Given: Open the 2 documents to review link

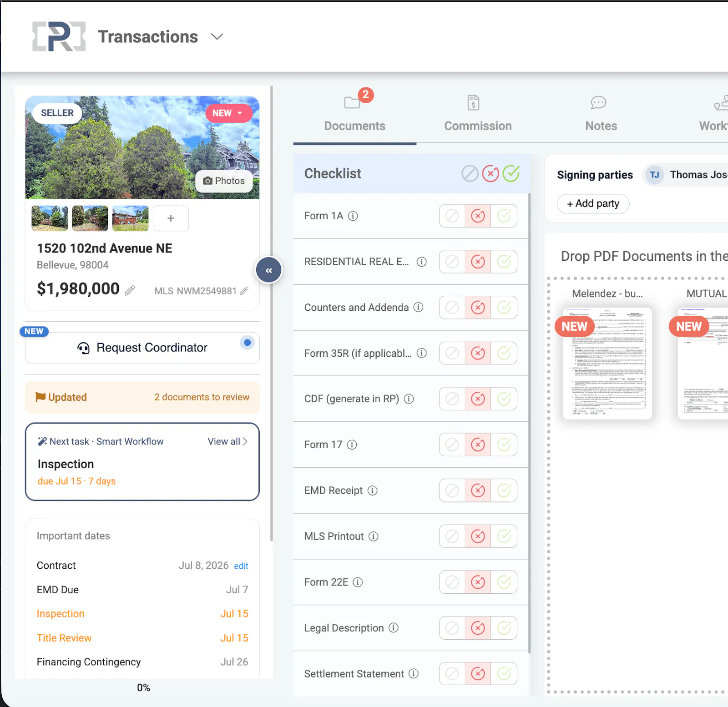Looking at the screenshot, I should [202, 397].
